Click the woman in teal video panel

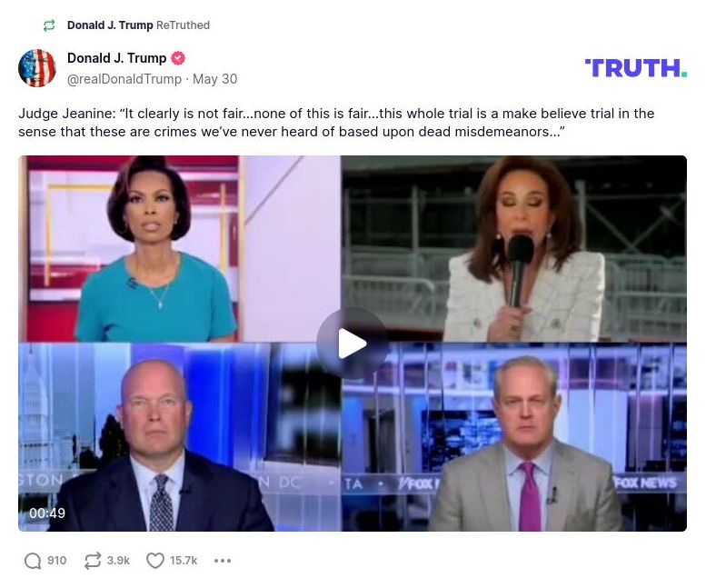[x=179, y=248]
